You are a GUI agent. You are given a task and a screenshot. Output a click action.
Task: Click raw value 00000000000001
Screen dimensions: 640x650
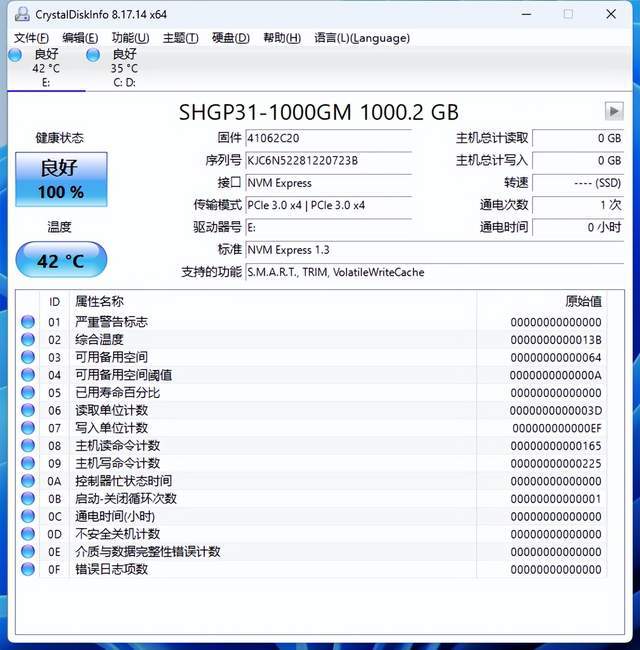click(x=556, y=499)
